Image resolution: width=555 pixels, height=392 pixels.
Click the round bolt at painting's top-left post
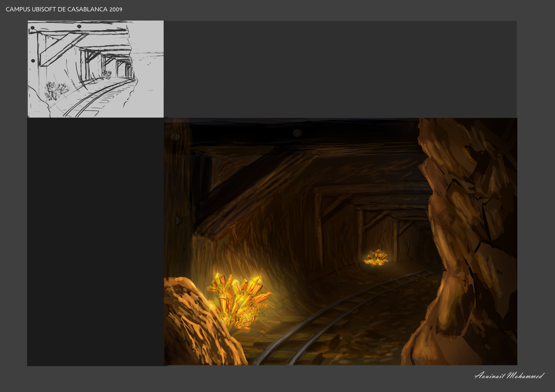(x=176, y=136)
